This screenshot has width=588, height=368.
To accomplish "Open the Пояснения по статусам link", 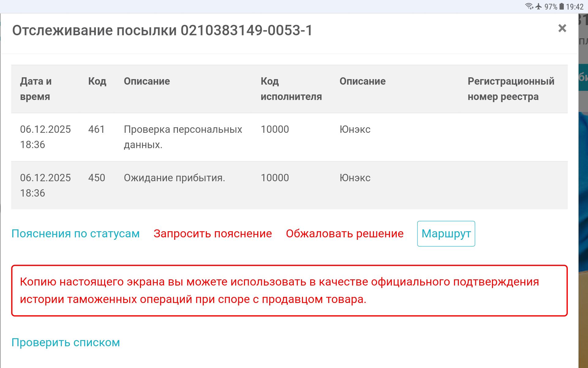I will [x=75, y=234].
